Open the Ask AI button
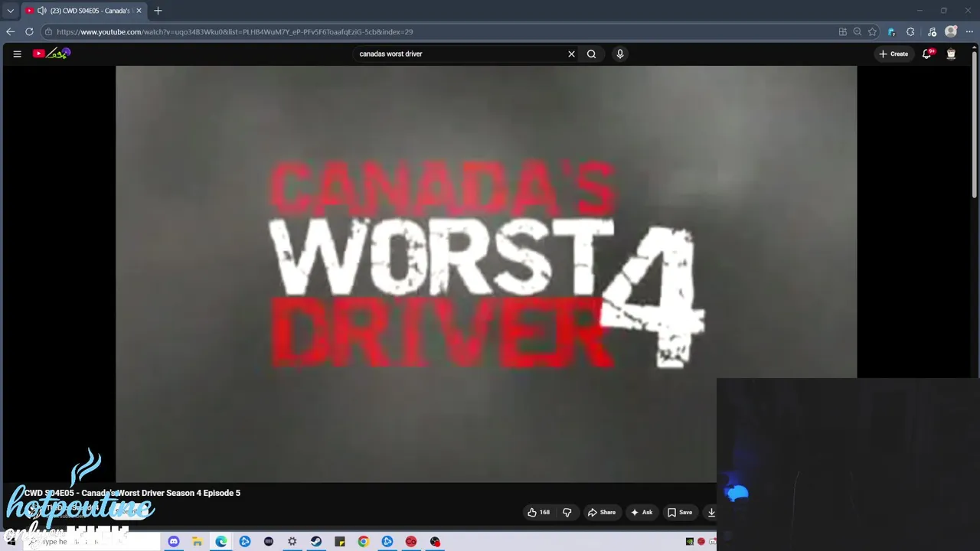Viewport: 980px width, 551px height. pyautogui.click(x=641, y=513)
